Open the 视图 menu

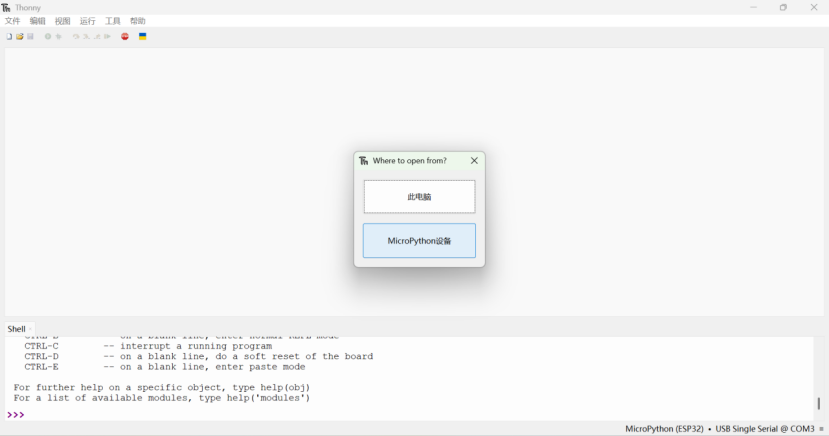click(x=62, y=21)
